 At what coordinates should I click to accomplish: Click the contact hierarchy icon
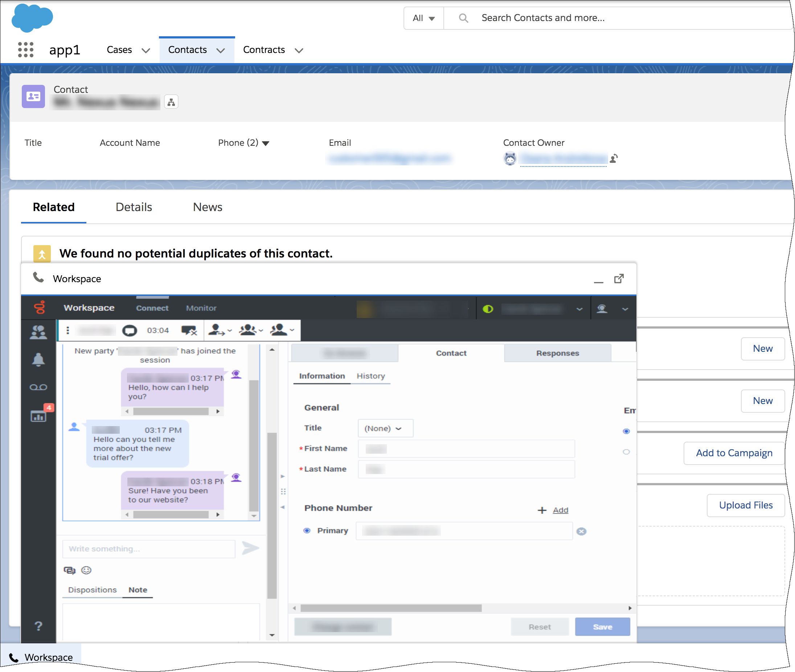171,102
